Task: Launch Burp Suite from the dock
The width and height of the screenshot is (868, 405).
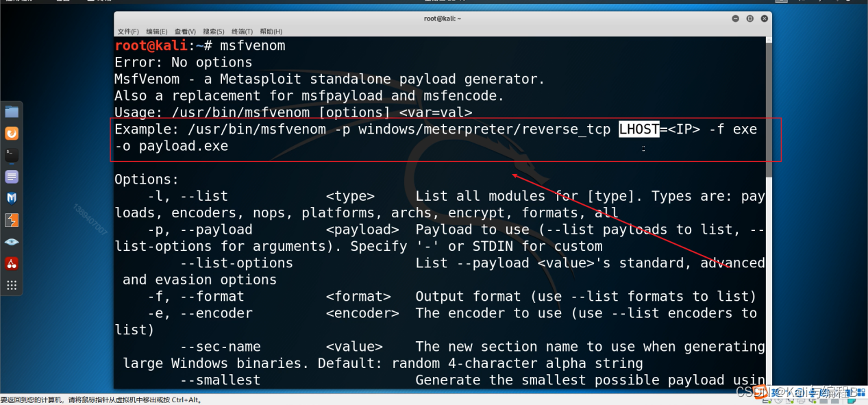Action: click(12, 221)
